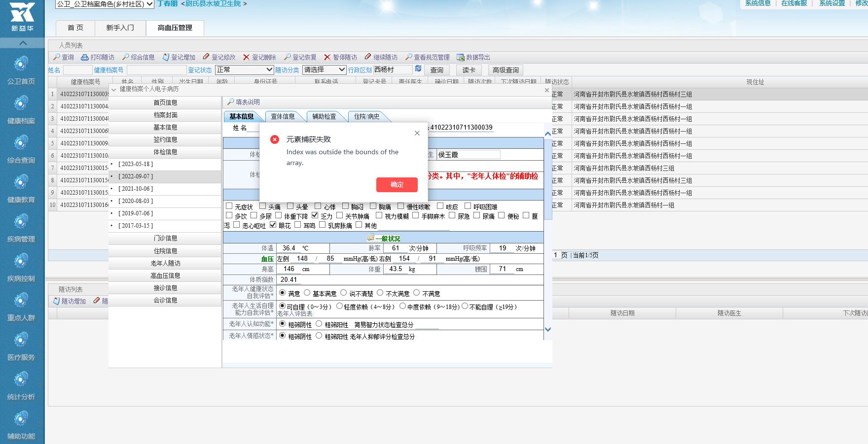The height and width of the screenshot is (444, 868).
Task: Click the form's scroll-down arrow
Action: (547, 329)
